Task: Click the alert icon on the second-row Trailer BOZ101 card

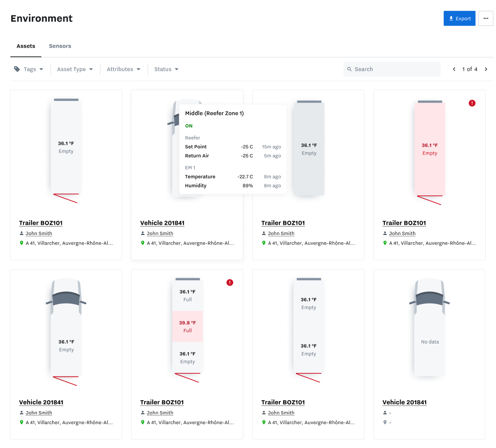Action: click(230, 283)
